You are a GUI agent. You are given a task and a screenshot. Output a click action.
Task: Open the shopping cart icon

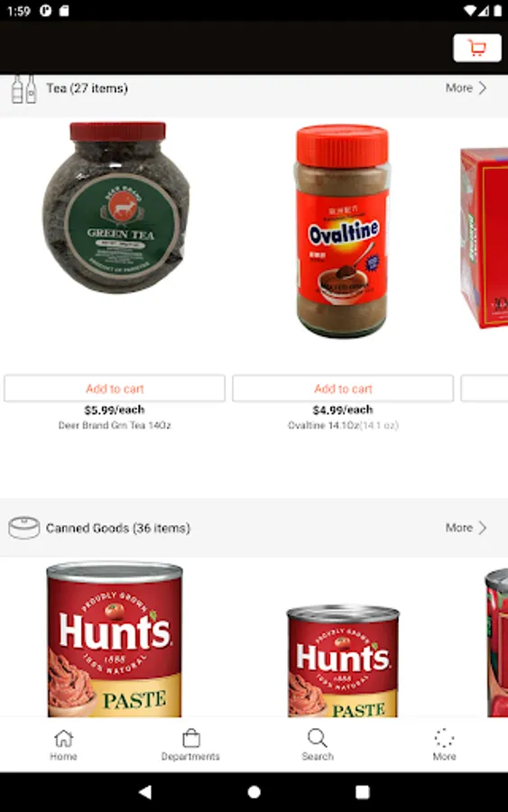pos(477,48)
